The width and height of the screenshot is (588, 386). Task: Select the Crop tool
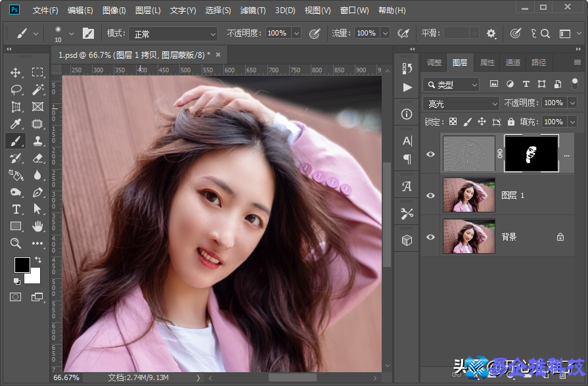(x=16, y=107)
